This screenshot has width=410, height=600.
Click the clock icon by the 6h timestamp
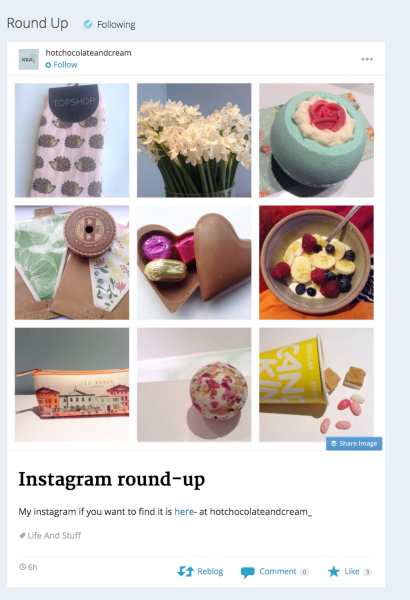pyautogui.click(x=23, y=567)
